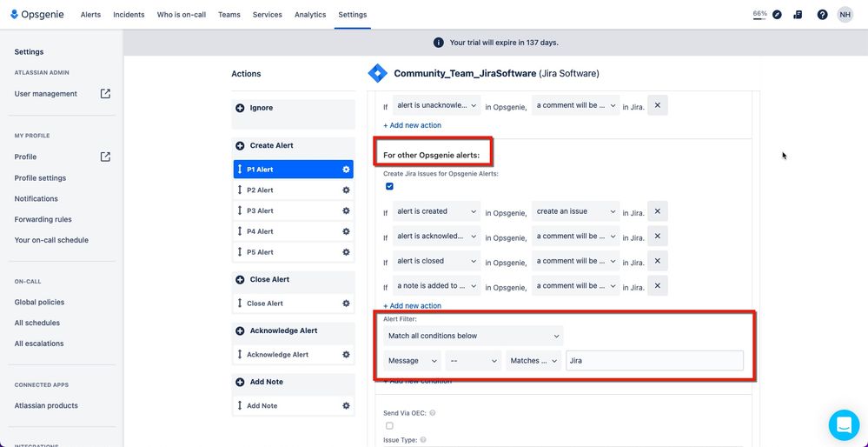
Task: Open All escalations
Action: point(39,344)
